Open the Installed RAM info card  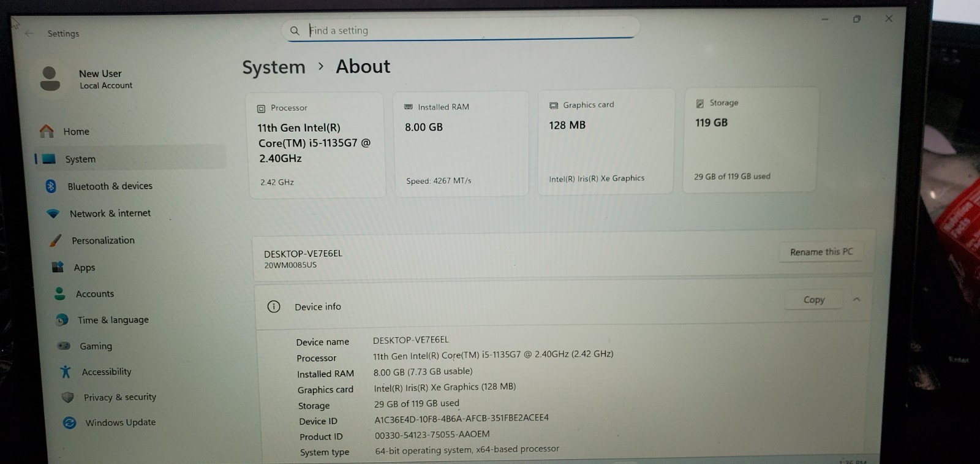pos(461,144)
